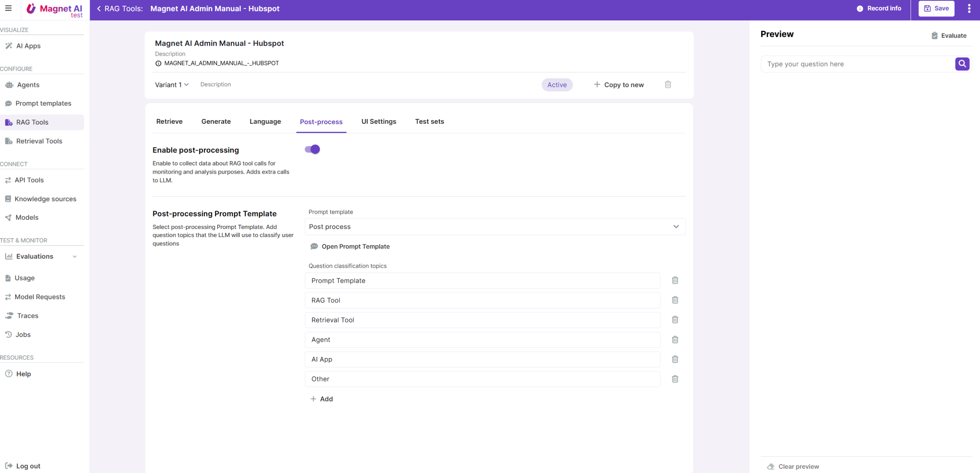Open the UI Settings tab
The height and width of the screenshot is (473, 980).
(x=378, y=121)
